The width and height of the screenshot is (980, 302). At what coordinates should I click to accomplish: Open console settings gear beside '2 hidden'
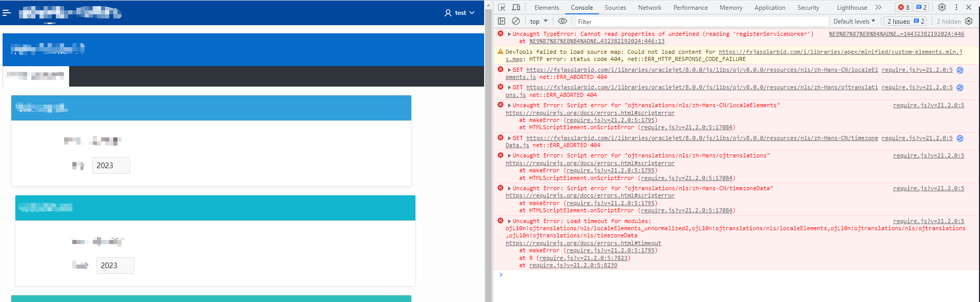(969, 21)
